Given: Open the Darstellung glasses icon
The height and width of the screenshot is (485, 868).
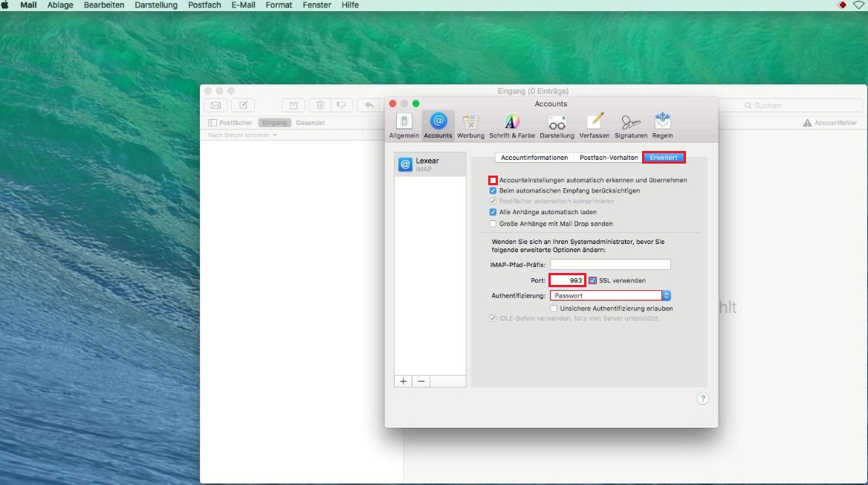Looking at the screenshot, I should [x=557, y=126].
